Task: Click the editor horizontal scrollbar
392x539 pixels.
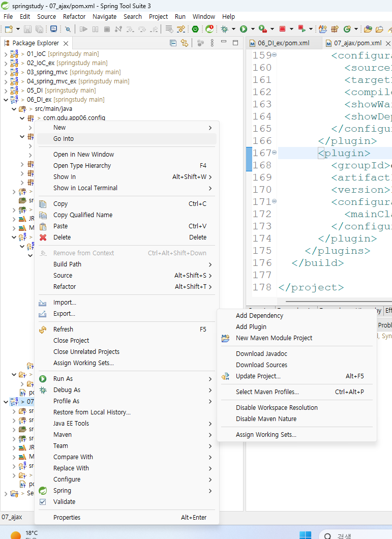Action: (x=338, y=302)
